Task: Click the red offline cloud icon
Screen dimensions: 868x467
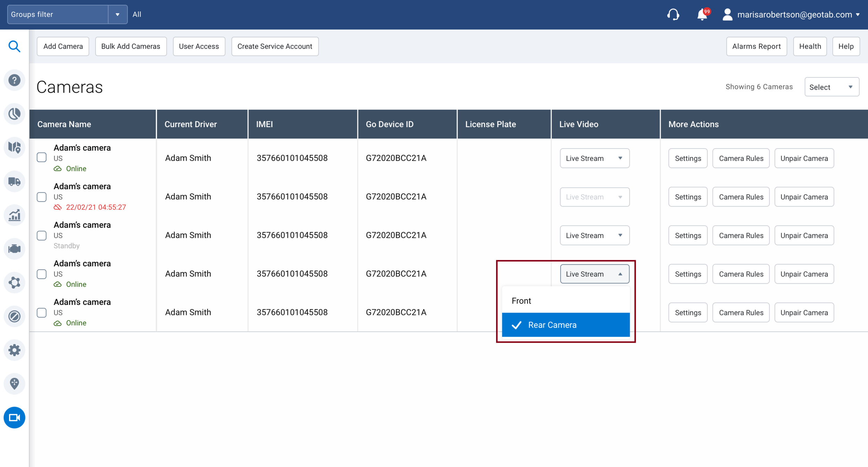Action: click(x=58, y=207)
